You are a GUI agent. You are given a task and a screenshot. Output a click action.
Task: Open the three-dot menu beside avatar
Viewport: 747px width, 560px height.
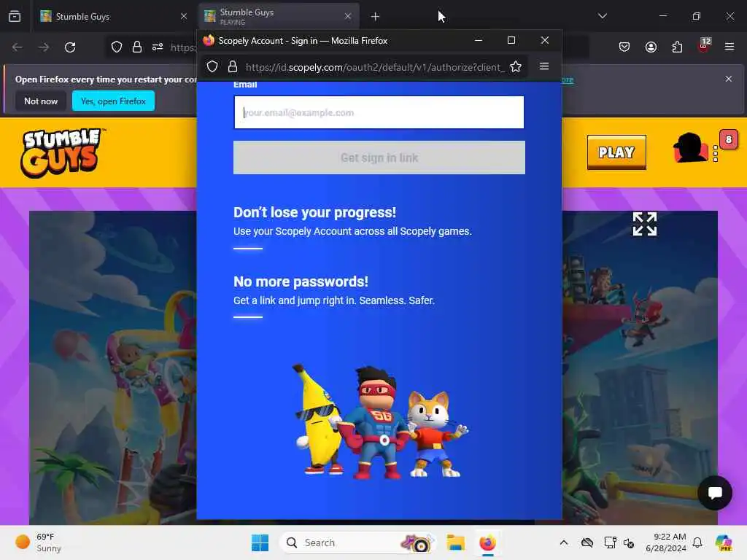point(715,154)
